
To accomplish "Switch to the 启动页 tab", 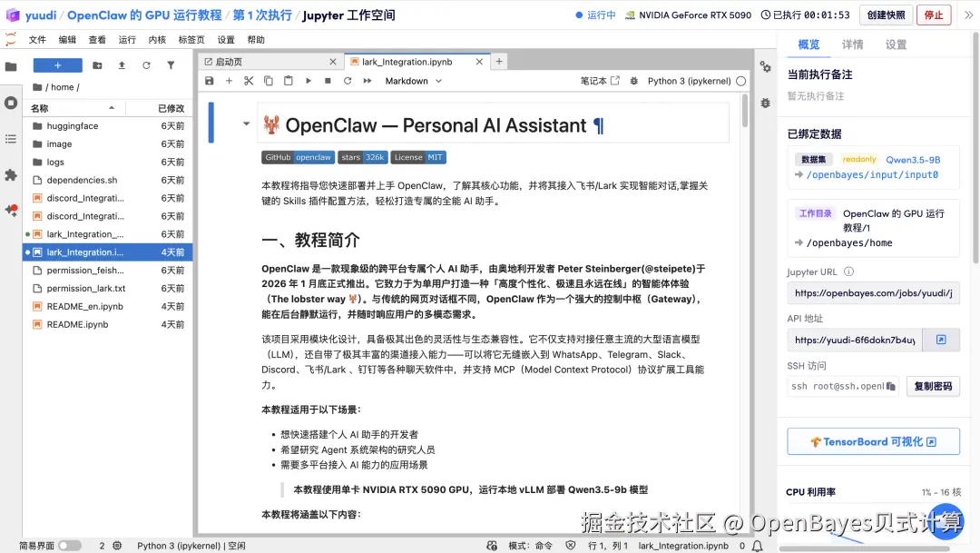I will 269,62.
